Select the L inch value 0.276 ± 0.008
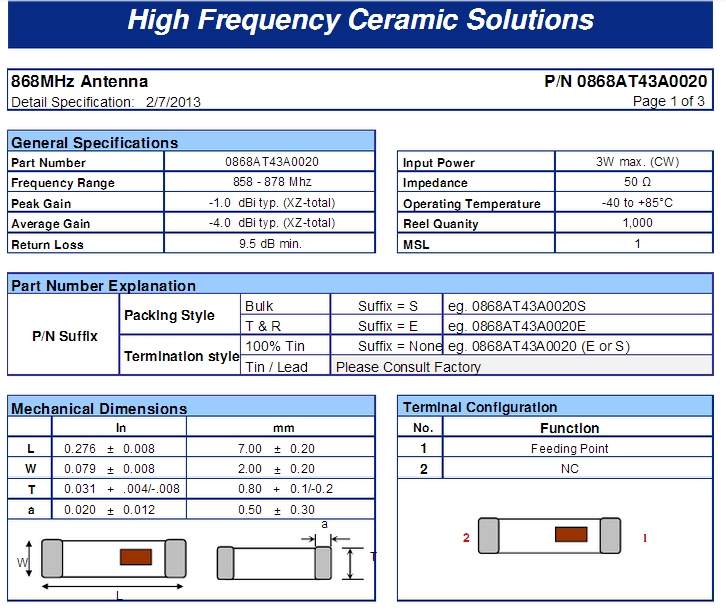 pos(109,449)
